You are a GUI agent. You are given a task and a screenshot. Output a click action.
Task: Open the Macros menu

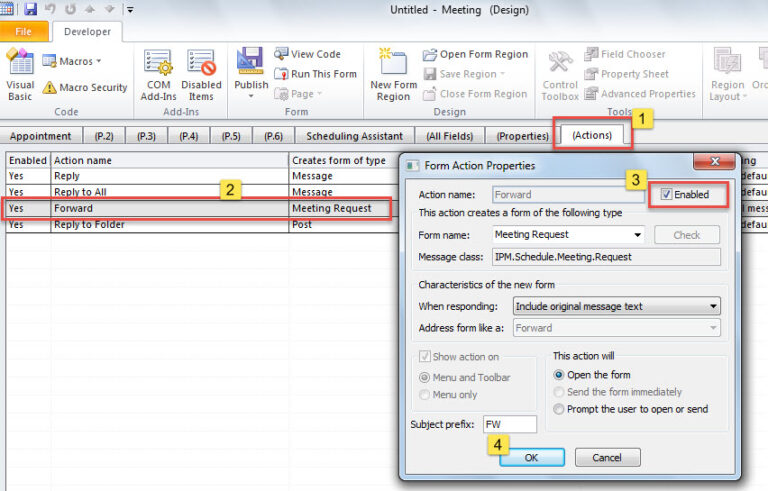click(72, 61)
